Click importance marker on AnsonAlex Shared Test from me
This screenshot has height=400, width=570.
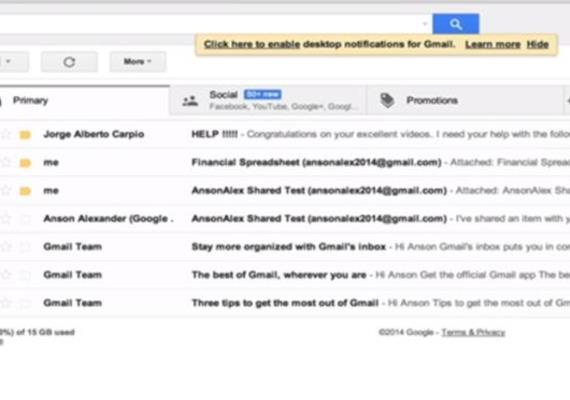(x=25, y=191)
